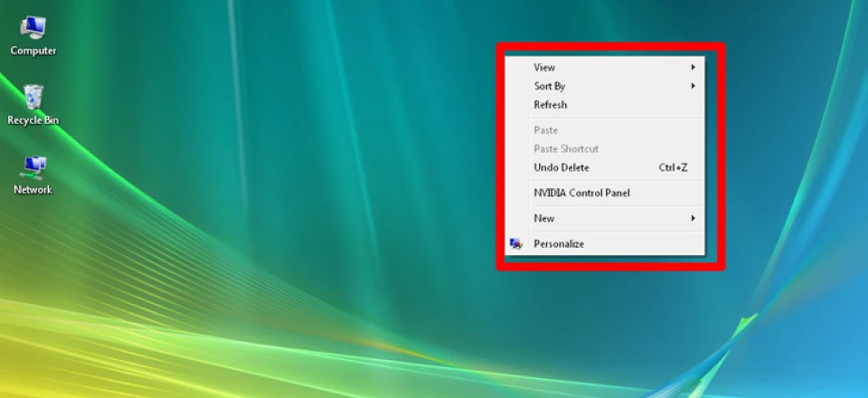The width and height of the screenshot is (868, 398).
Task: Expand the arrow next to New
Action: coord(693,219)
